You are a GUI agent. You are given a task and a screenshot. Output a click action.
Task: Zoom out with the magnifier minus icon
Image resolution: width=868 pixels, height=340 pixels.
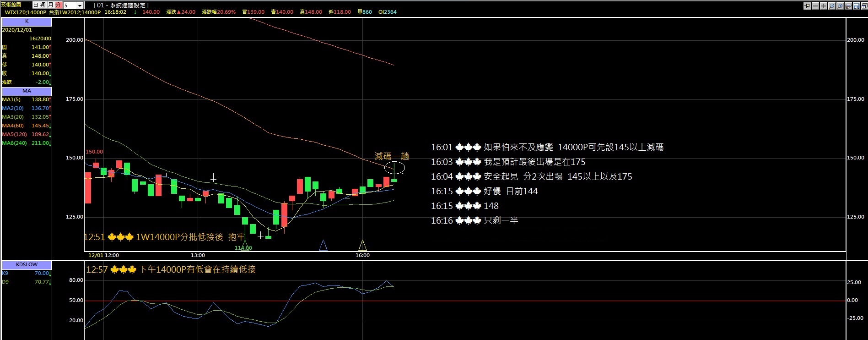pos(832,6)
